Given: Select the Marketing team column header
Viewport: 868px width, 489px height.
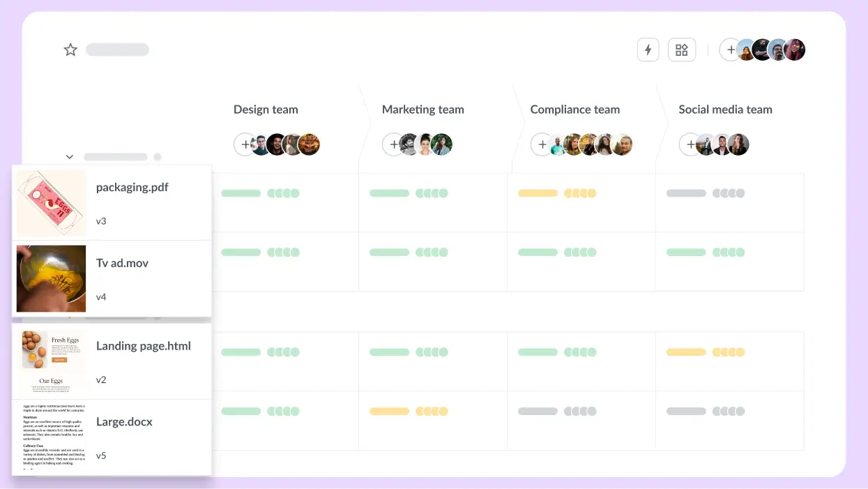Looking at the screenshot, I should pos(422,110).
